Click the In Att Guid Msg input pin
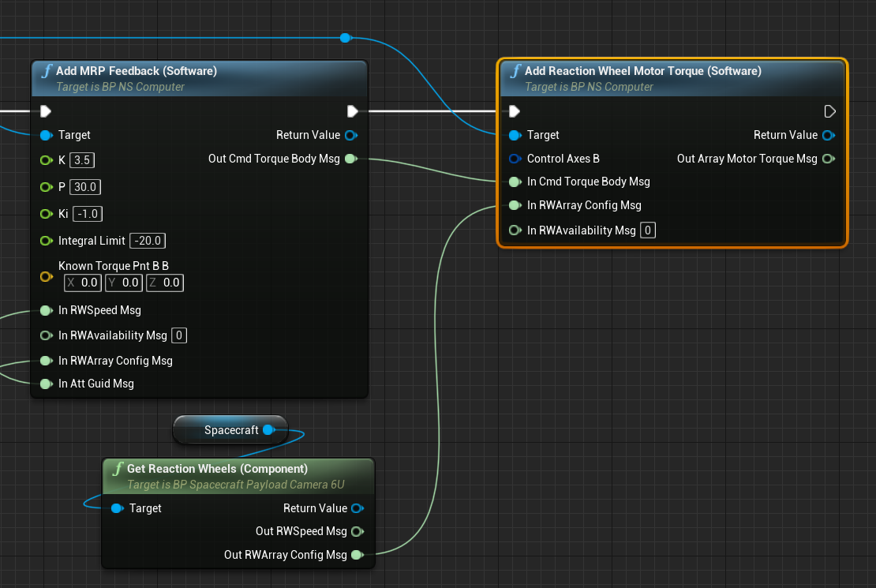 46,384
